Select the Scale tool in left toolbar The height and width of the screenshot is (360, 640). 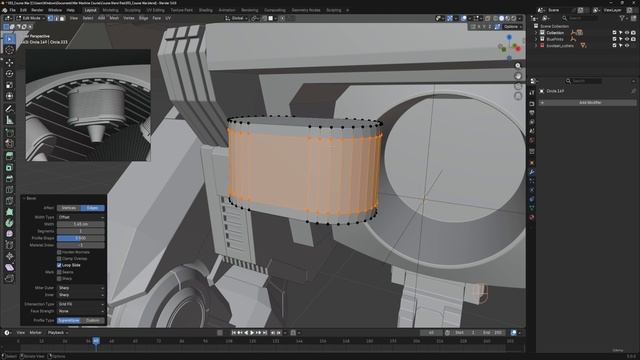pos(9,85)
